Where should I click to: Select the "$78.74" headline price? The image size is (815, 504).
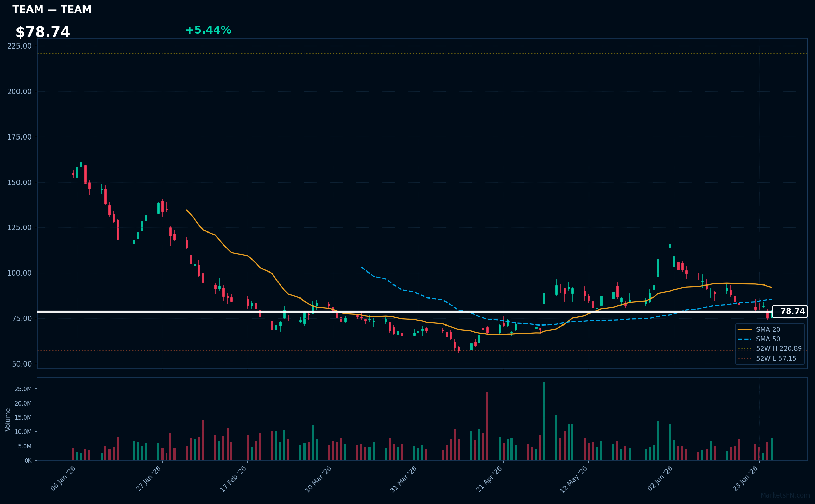(x=43, y=32)
